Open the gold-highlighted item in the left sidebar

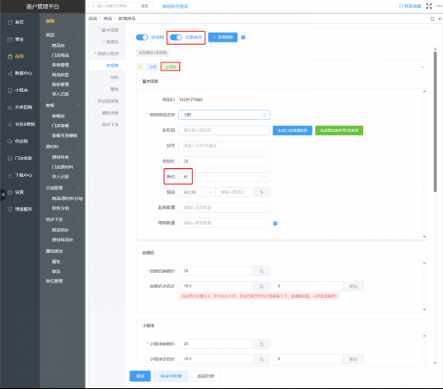(x=16, y=56)
